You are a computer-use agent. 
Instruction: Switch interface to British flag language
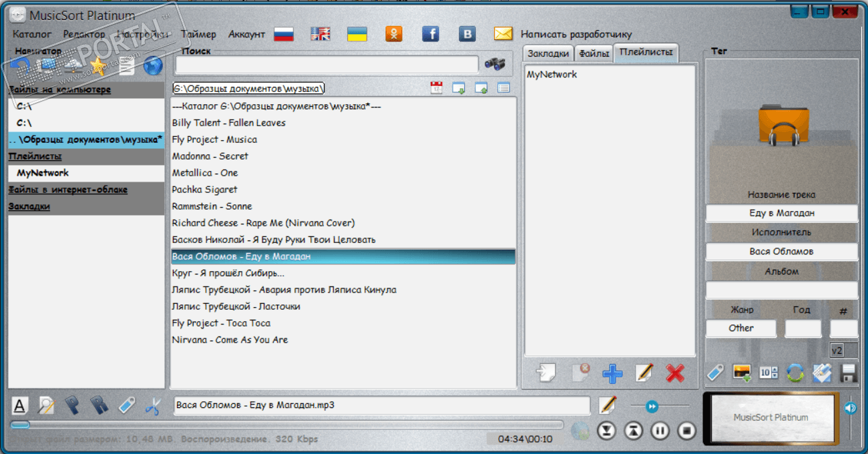click(x=320, y=34)
